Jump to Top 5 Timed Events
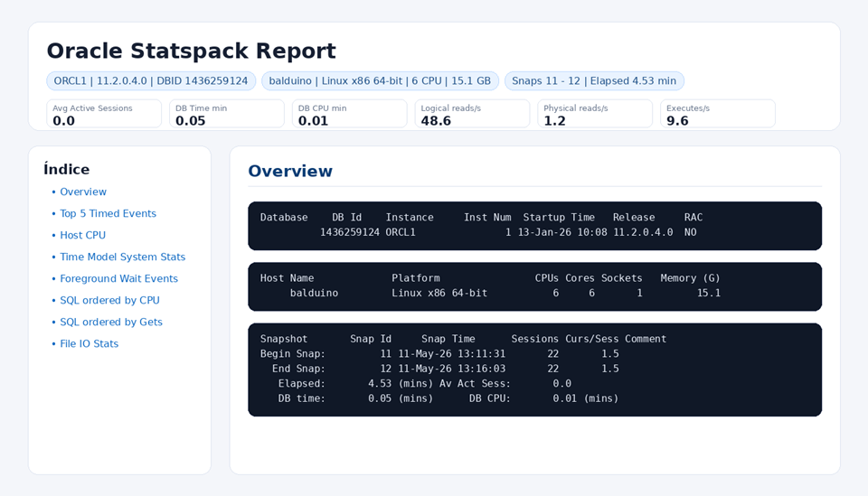868x496 pixels. (x=108, y=213)
